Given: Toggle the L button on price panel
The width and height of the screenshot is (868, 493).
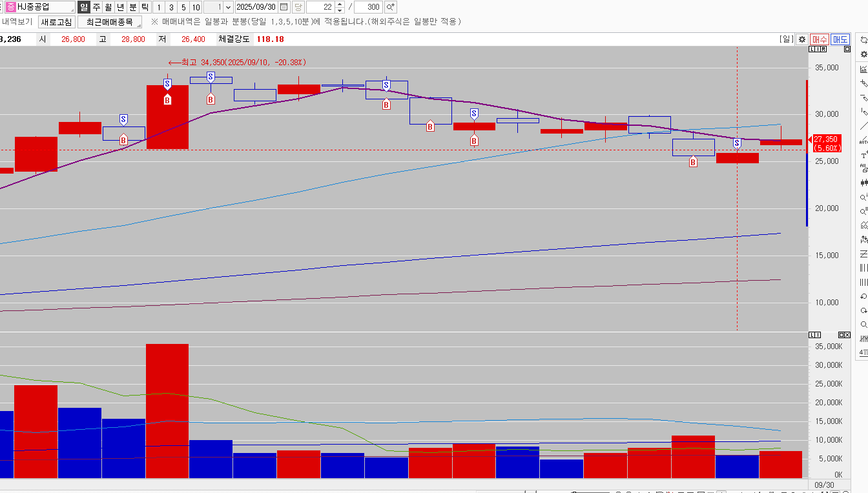Looking at the screenshot, I should click(812, 49).
